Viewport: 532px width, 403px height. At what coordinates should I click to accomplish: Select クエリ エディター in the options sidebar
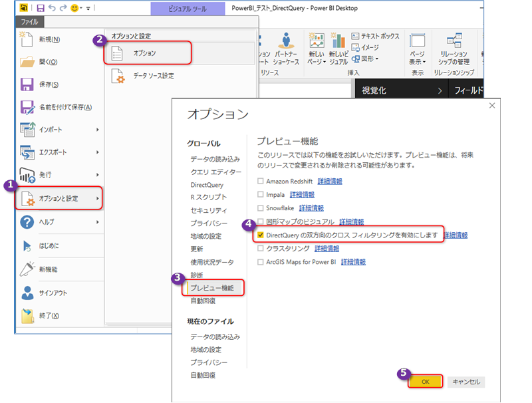point(215,172)
